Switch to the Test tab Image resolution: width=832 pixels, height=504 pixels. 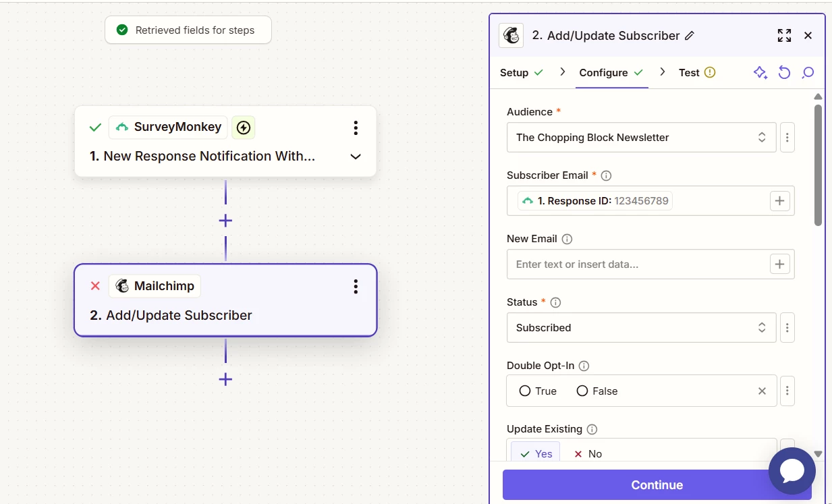point(697,73)
